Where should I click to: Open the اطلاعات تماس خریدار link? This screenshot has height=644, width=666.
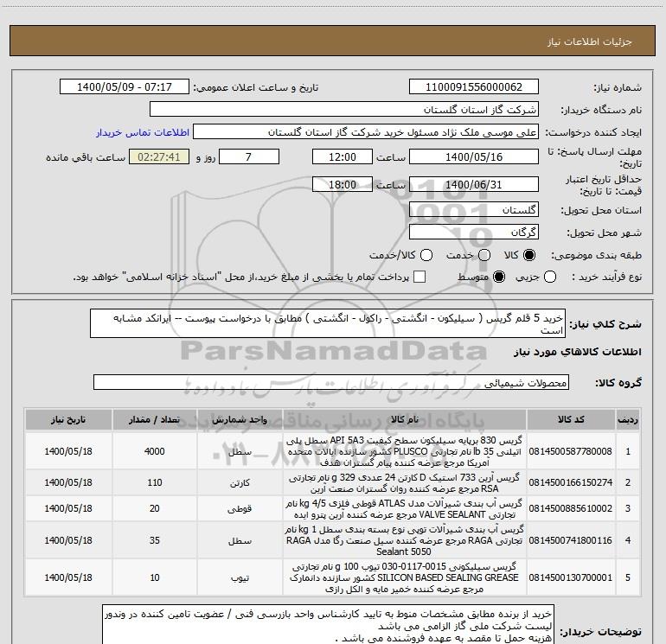143,132
